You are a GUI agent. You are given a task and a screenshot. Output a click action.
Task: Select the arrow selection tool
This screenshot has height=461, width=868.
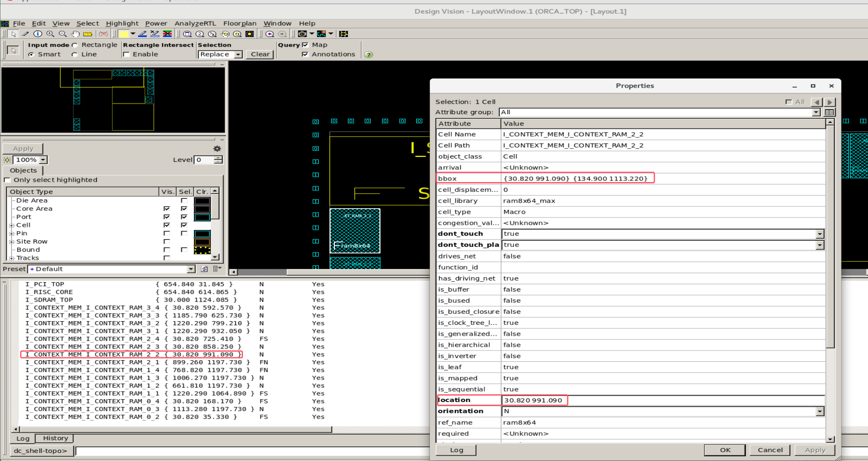14,35
